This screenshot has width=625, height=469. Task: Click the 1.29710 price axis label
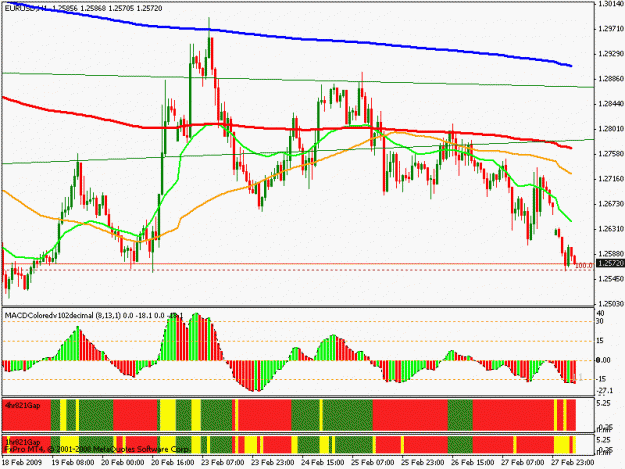[610, 29]
